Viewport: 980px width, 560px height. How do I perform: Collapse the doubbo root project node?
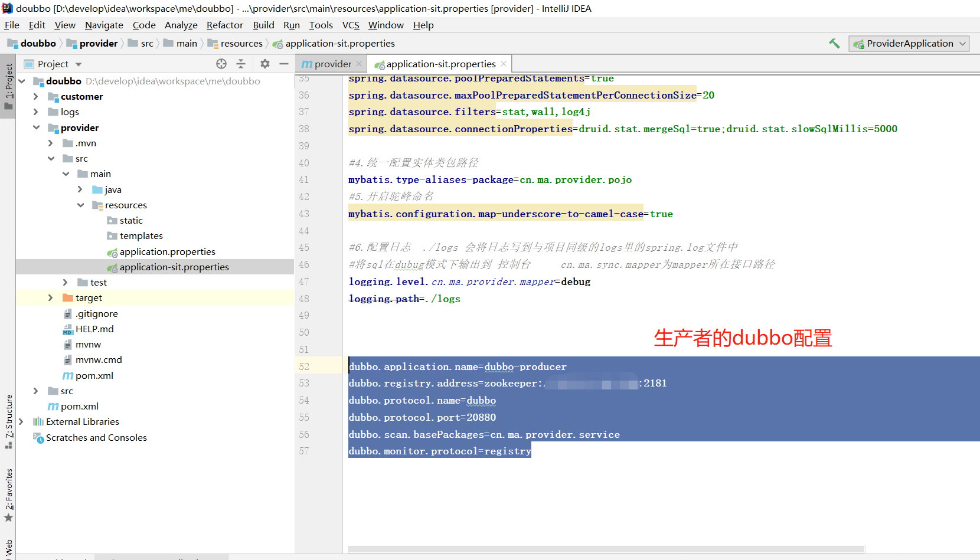[22, 81]
